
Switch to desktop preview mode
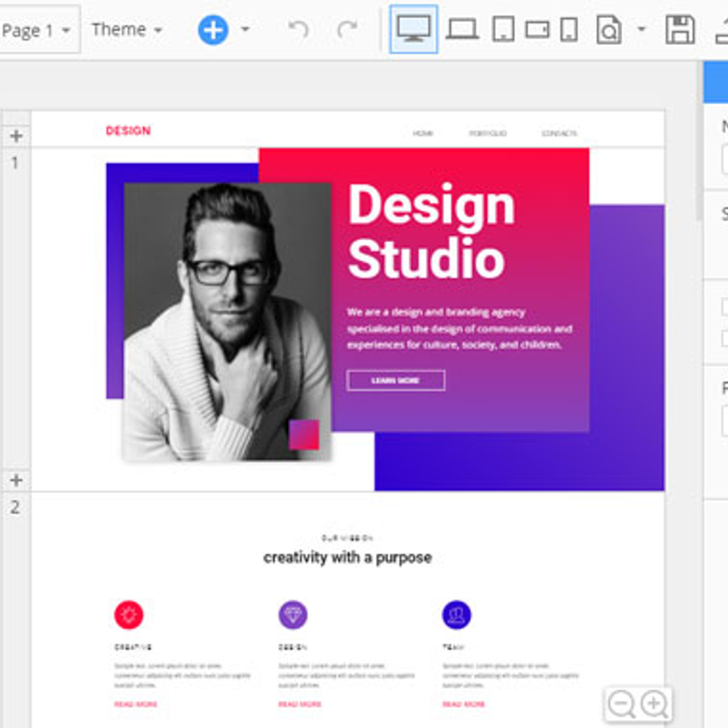[x=413, y=29]
